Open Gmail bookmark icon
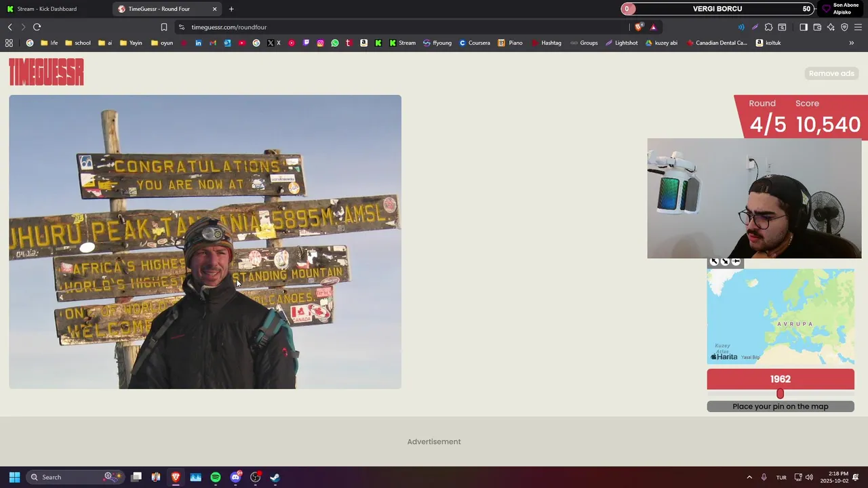The image size is (868, 488). pos(213,43)
